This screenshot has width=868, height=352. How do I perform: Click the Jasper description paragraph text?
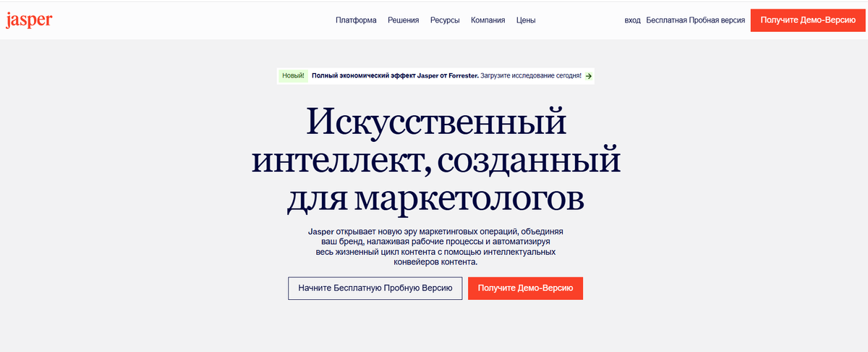tap(435, 247)
